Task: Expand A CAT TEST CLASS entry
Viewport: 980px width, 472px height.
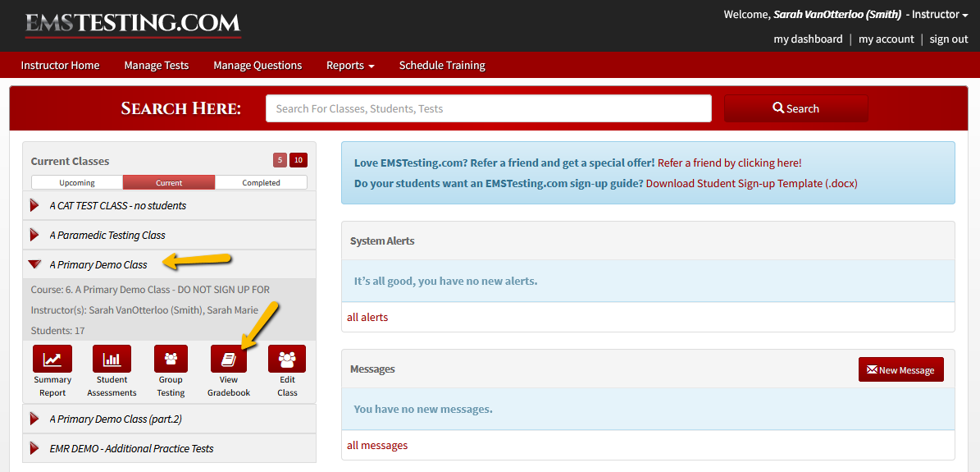Action: (x=117, y=205)
